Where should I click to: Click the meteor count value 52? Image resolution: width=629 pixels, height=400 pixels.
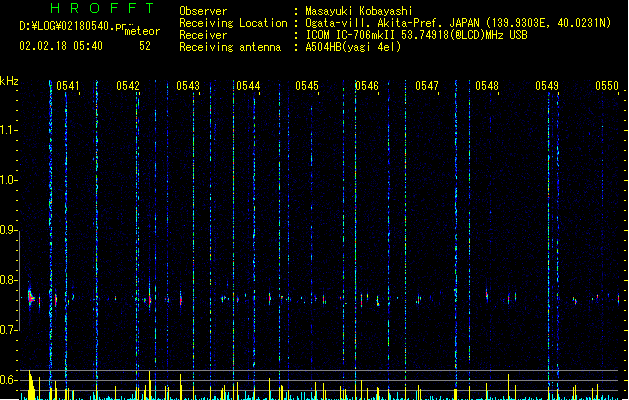coord(145,46)
